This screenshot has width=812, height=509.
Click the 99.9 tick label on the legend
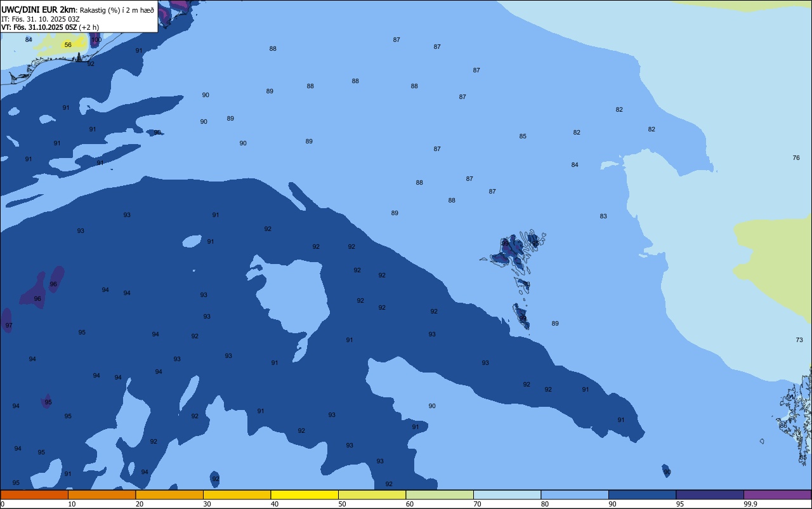[750, 504]
